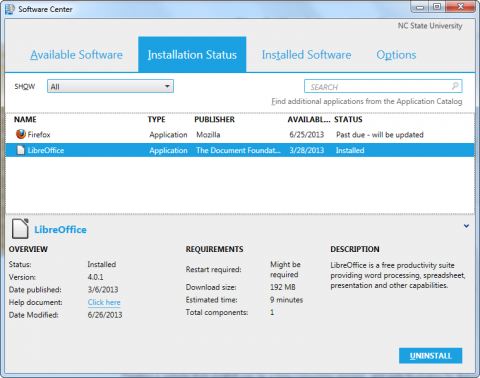Click the date published value 3/6/2013
The height and width of the screenshot is (378, 480).
tap(103, 289)
